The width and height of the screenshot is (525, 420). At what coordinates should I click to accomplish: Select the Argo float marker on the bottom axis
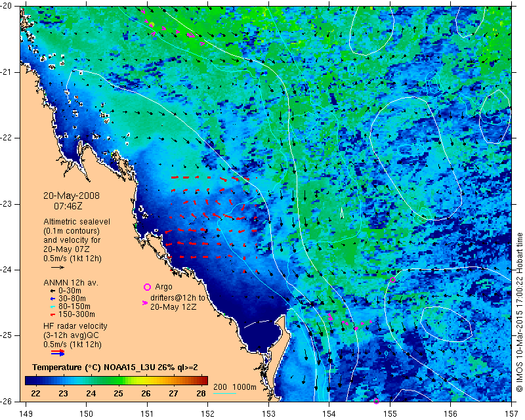click(376, 401)
